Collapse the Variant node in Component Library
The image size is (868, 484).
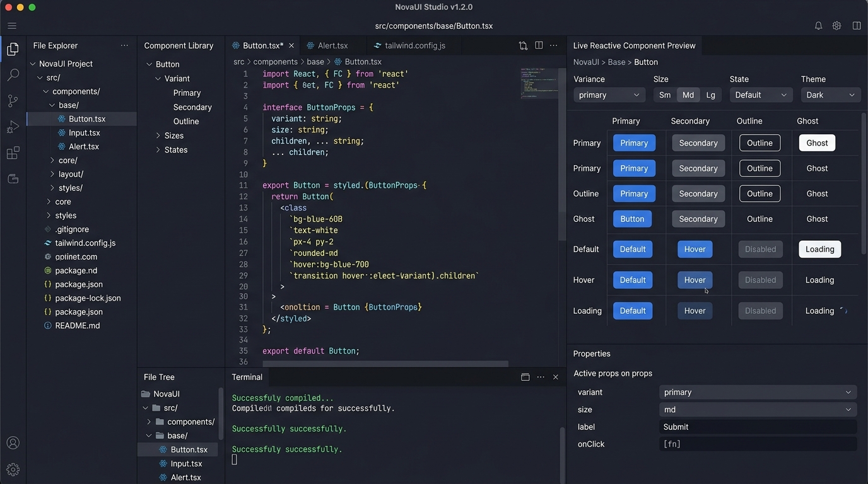point(158,79)
